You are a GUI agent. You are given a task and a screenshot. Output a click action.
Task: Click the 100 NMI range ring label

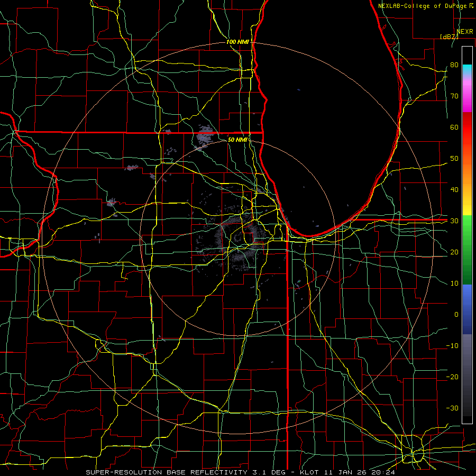tap(237, 42)
